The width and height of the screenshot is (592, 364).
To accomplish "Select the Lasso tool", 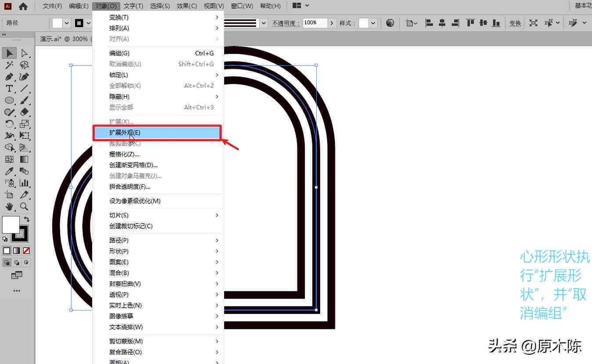I will coord(25,65).
